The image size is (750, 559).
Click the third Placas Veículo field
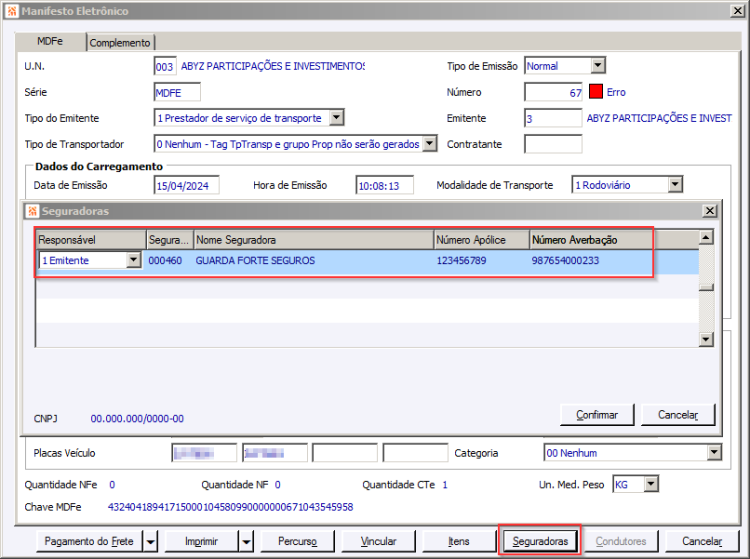[x=345, y=453]
